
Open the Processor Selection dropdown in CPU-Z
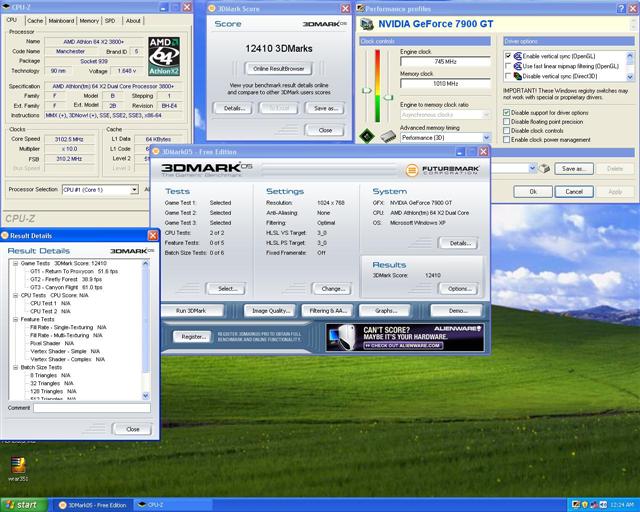tap(134, 189)
